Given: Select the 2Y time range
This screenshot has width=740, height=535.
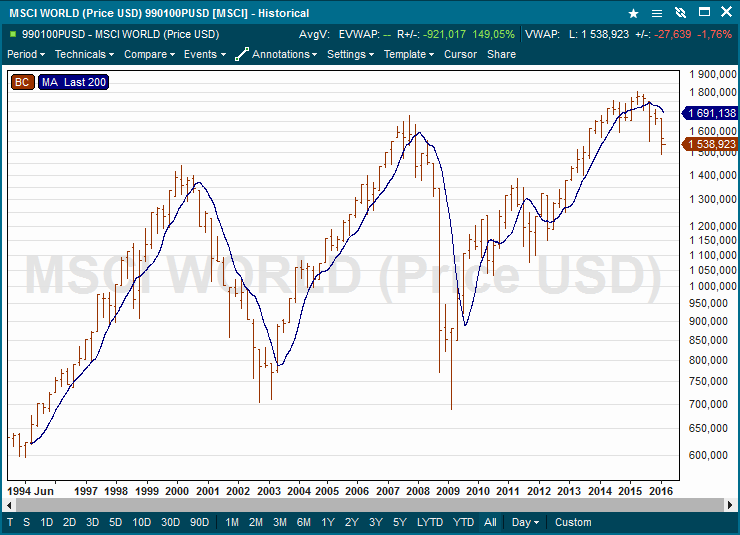Looking at the screenshot, I should pyautogui.click(x=352, y=522).
